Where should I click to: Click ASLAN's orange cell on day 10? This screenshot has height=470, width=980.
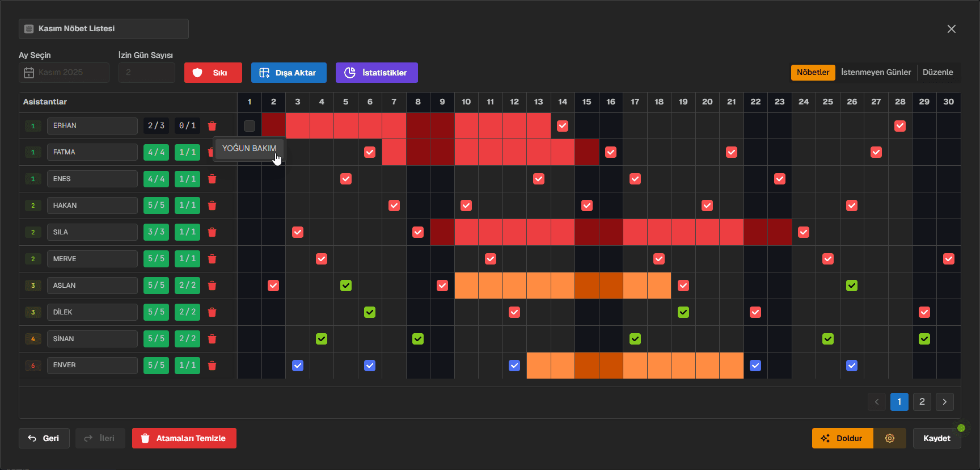(x=466, y=286)
